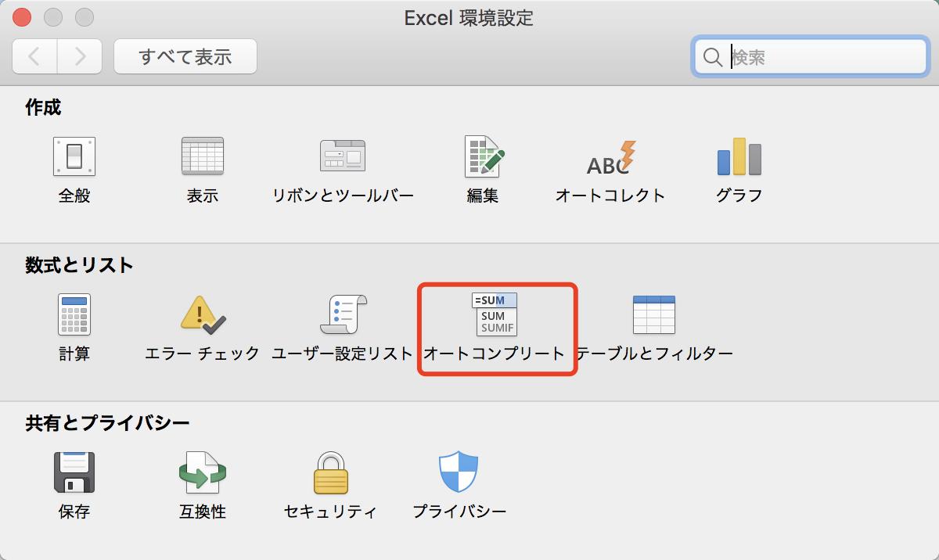Open the エラー チェック preferences icon
Image resolution: width=939 pixels, height=560 pixels.
203,314
